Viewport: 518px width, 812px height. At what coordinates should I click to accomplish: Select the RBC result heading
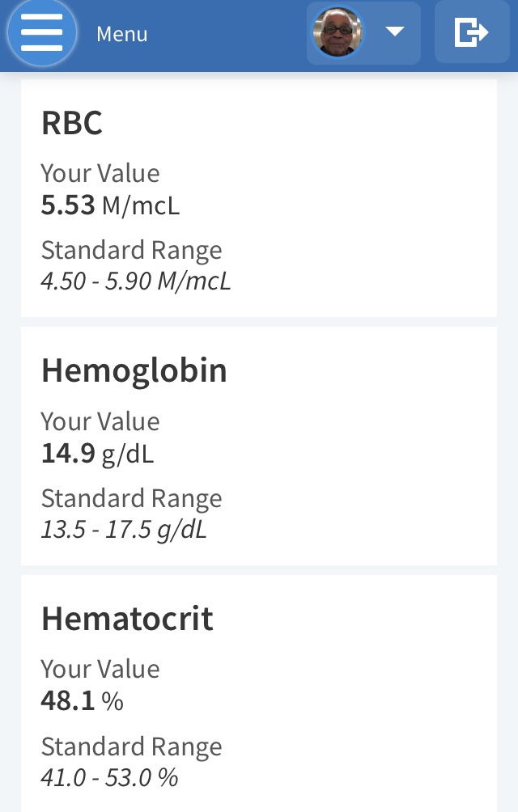[x=72, y=123]
